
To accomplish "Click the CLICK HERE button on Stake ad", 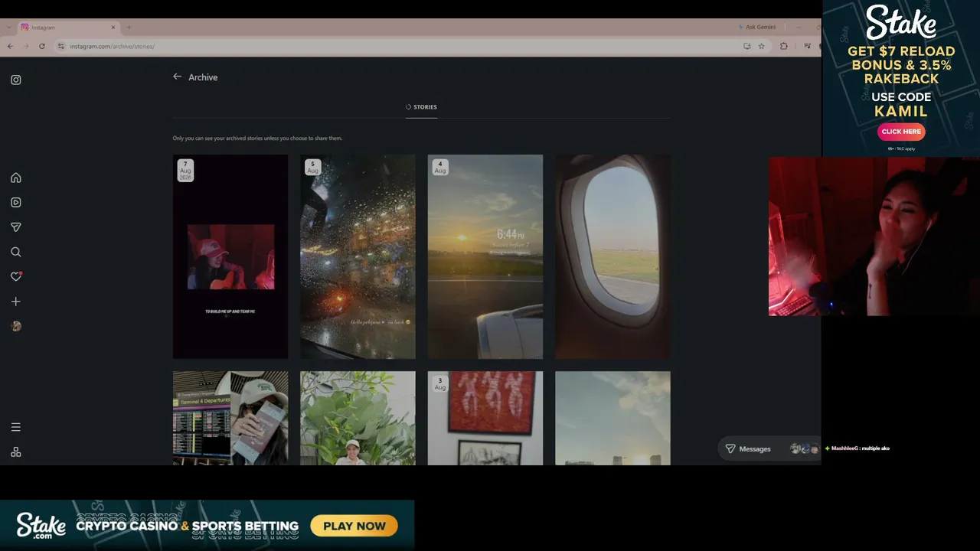I will click(901, 132).
